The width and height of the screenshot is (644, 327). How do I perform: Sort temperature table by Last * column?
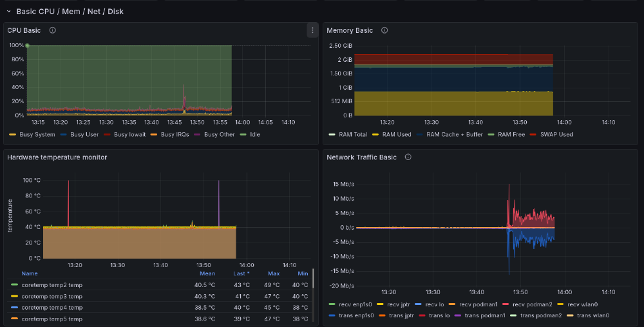[x=241, y=273]
